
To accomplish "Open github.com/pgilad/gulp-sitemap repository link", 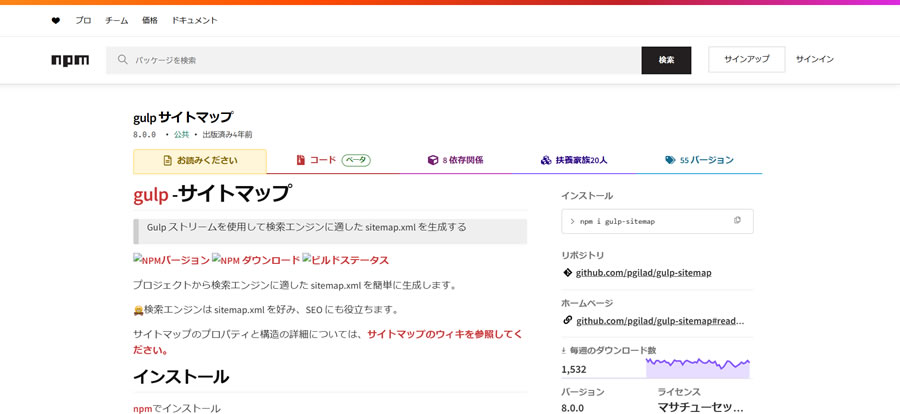I will pos(643,273).
